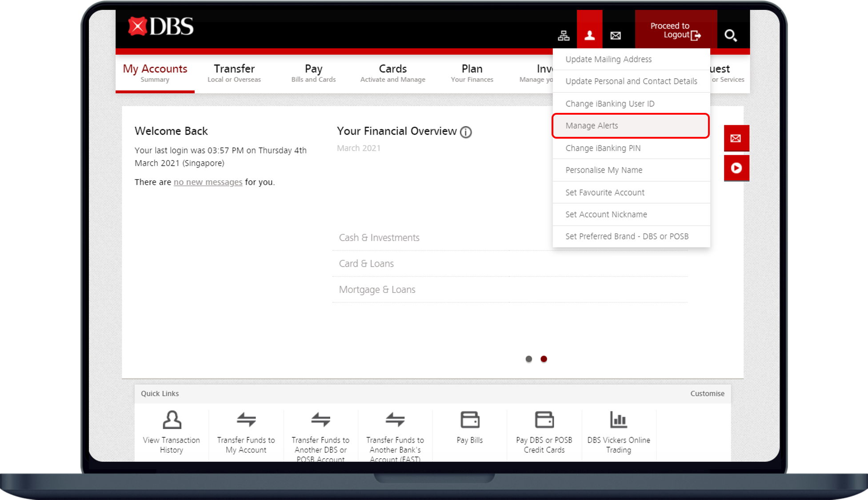The image size is (868, 500).
Task: Click Proceed to Logout button
Action: coord(675,30)
